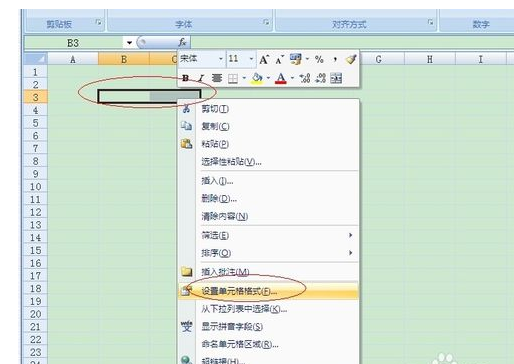Viewport: 514px width, 364px height.
Task: Expand fill color dropdown arrow
Action: point(268,78)
